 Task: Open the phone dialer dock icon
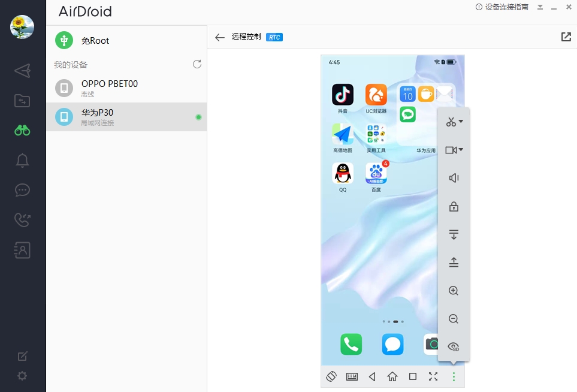(351, 344)
